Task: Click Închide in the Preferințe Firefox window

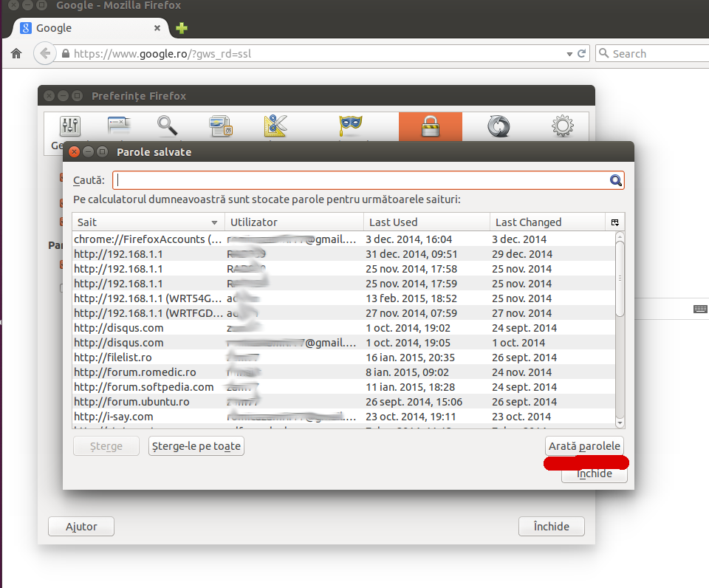Action: click(551, 527)
